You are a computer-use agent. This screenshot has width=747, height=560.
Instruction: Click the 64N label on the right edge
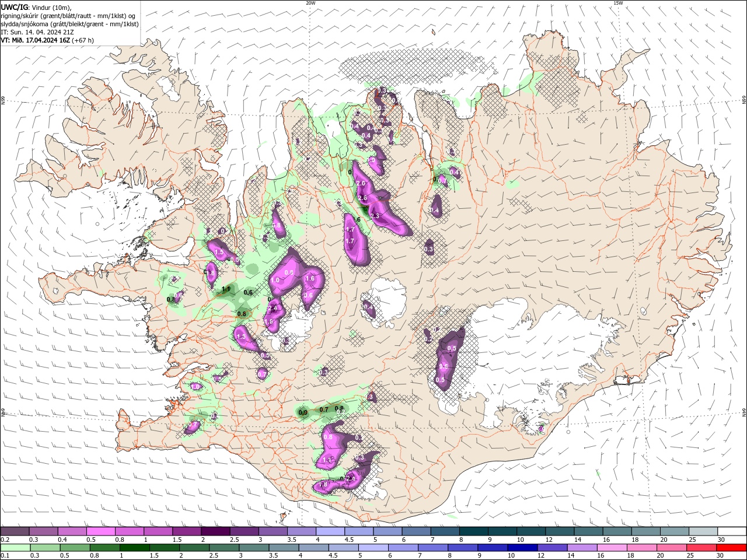point(744,412)
